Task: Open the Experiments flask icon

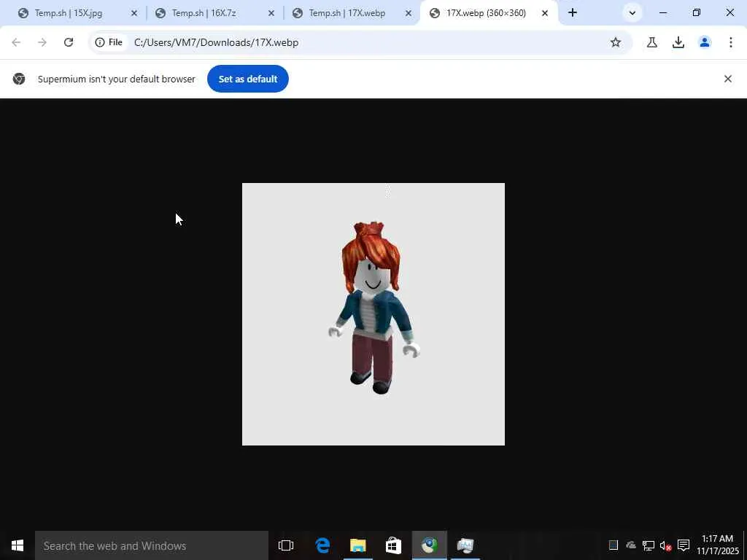Action: pos(652,42)
